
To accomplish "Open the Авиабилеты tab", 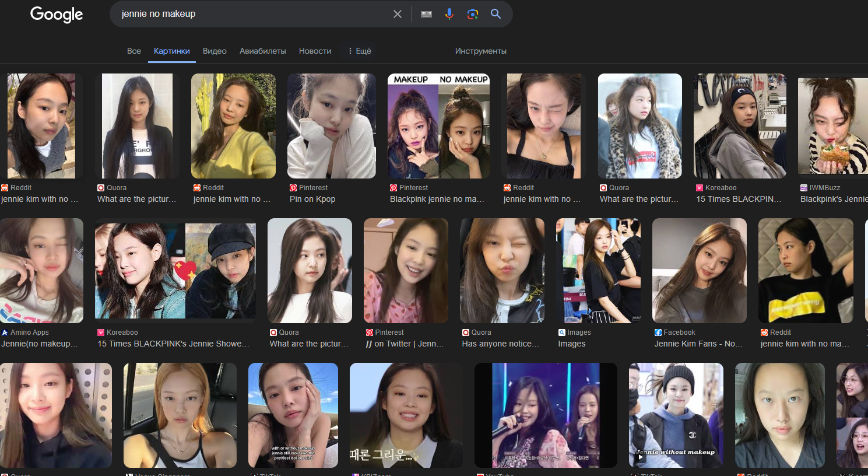I will click(262, 51).
